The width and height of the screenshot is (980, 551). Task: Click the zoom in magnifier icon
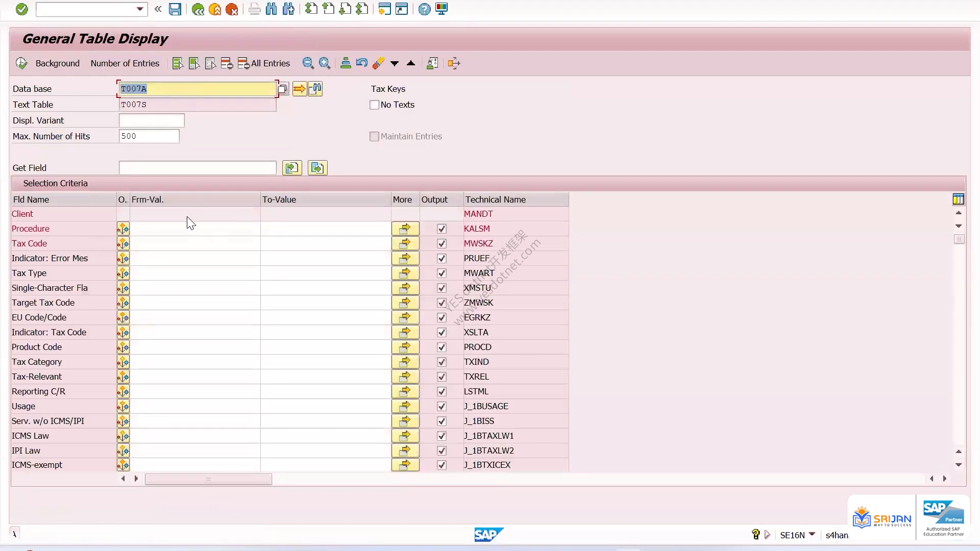point(325,63)
